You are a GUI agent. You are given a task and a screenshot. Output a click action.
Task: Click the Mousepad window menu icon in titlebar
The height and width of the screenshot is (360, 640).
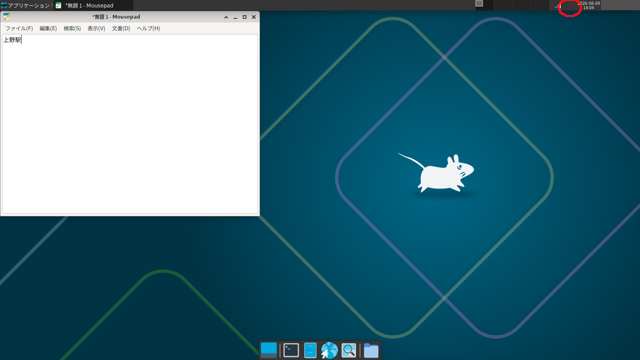(x=7, y=17)
